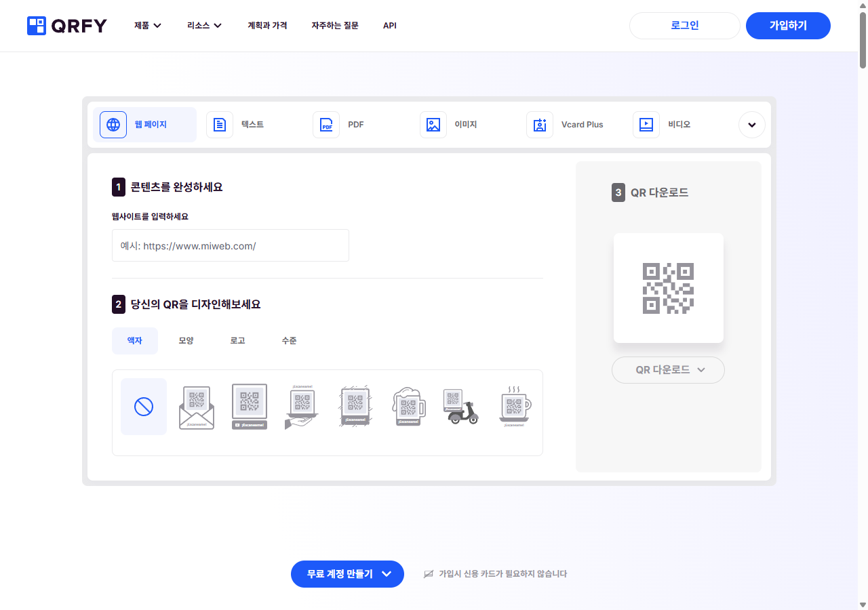
Task: Open the QR 다운로드 format dropdown
Action: [x=668, y=369]
